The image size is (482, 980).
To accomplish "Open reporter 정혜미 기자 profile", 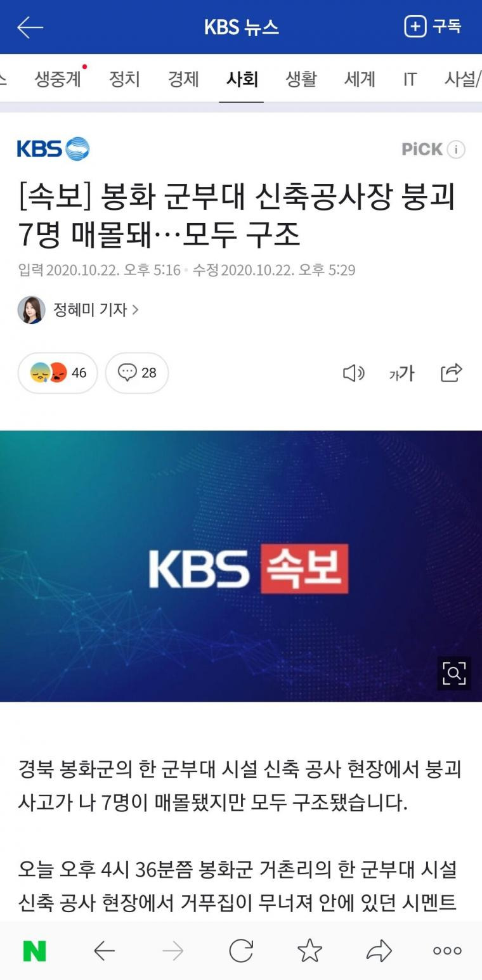I will click(x=78, y=310).
